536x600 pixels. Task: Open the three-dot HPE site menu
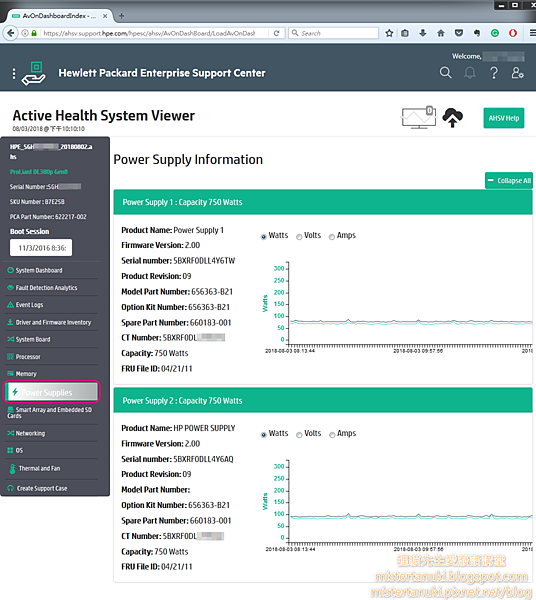tap(14, 73)
